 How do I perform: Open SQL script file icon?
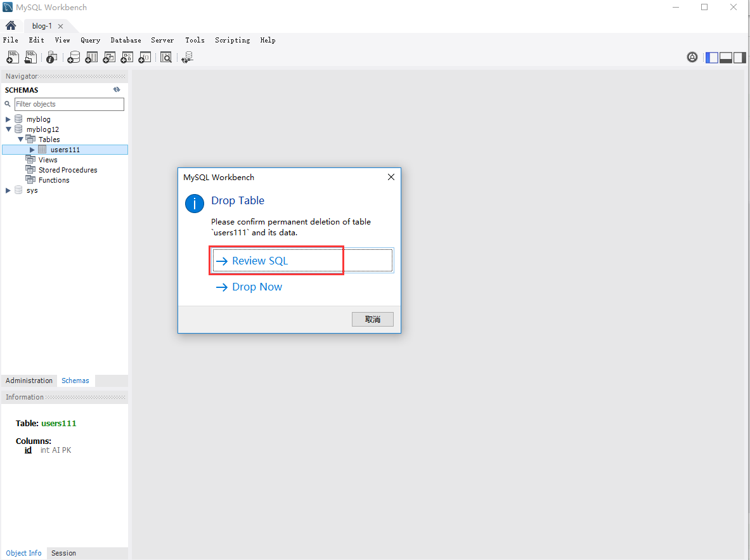click(x=30, y=58)
